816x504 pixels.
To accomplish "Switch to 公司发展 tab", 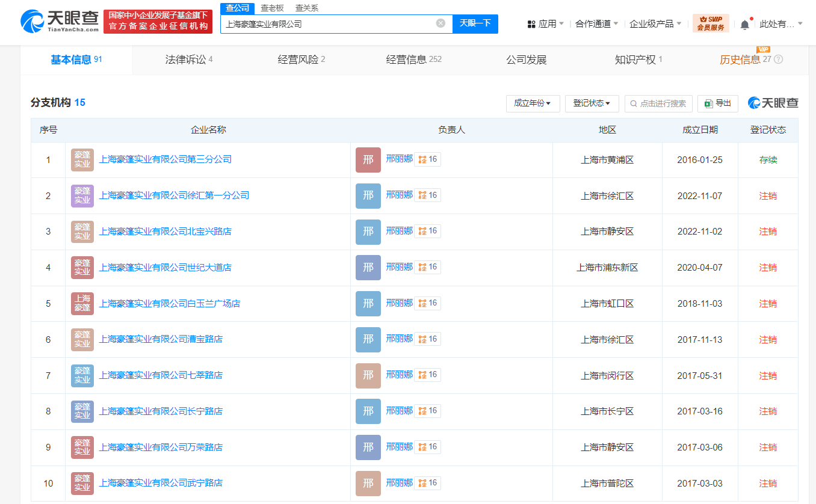I will click(527, 60).
